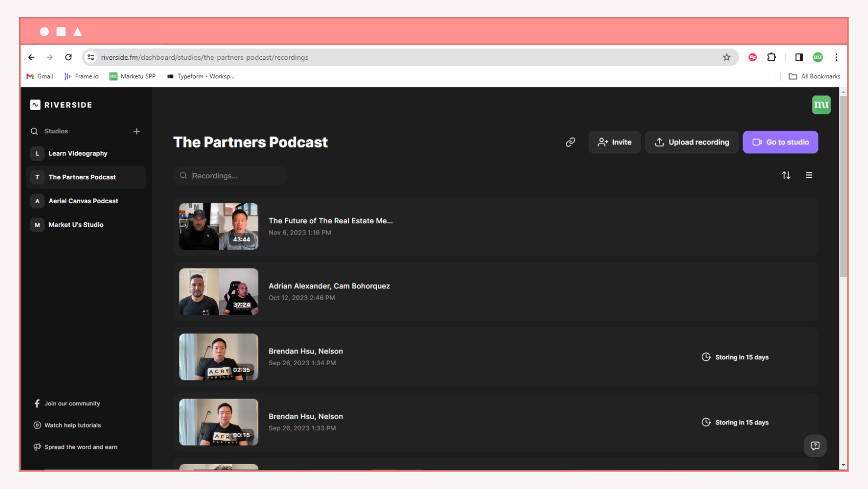This screenshot has width=868, height=489.
Task: Bookmark this page with star icon
Action: [x=727, y=57]
